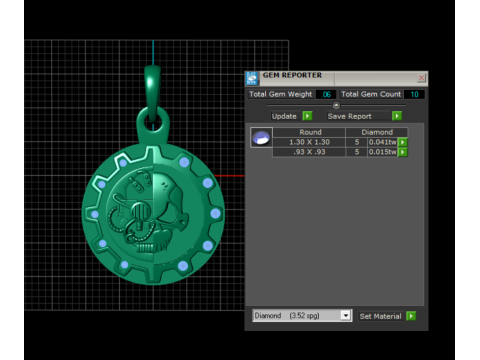Image resolution: width=480 pixels, height=360 pixels.
Task: Click the green arrow for 0.015tw row
Action: 403,152
